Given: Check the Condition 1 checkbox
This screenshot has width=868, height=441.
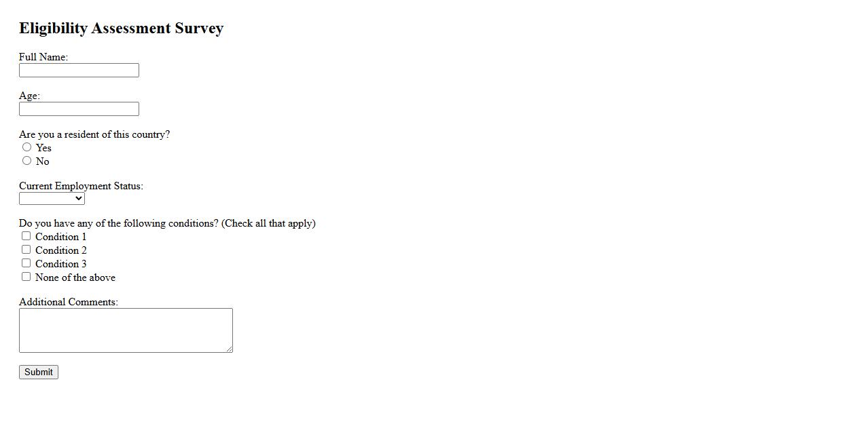Looking at the screenshot, I should click(x=26, y=236).
